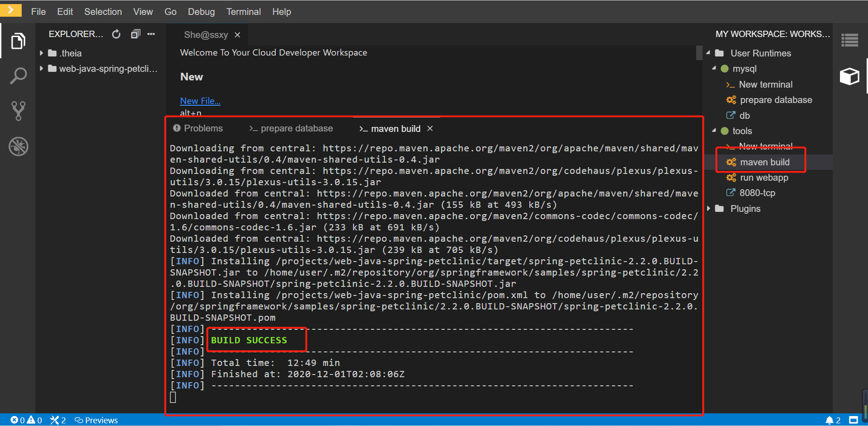Click the New File... link
The width and height of the screenshot is (868, 426).
click(200, 101)
